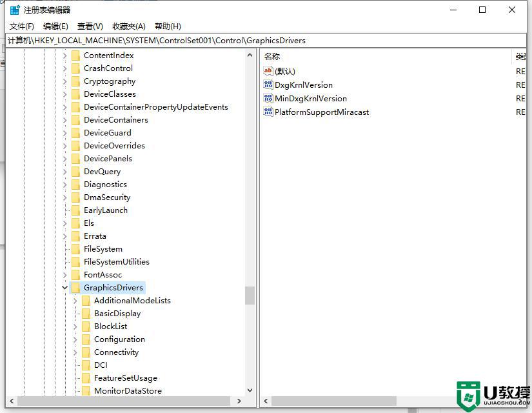Click the PlatformSupportMiracast value icon
This screenshot has height=413, width=532.
(268, 112)
